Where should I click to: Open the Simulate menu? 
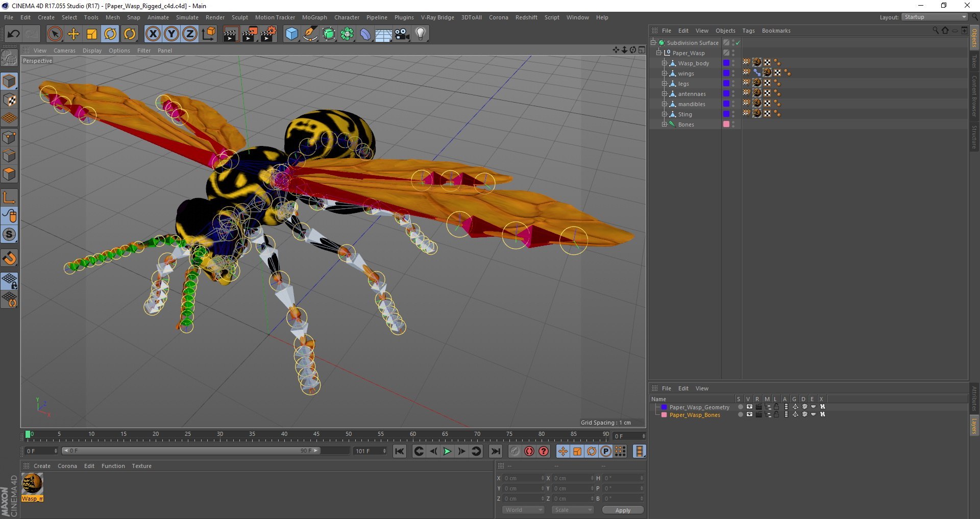[x=187, y=17]
